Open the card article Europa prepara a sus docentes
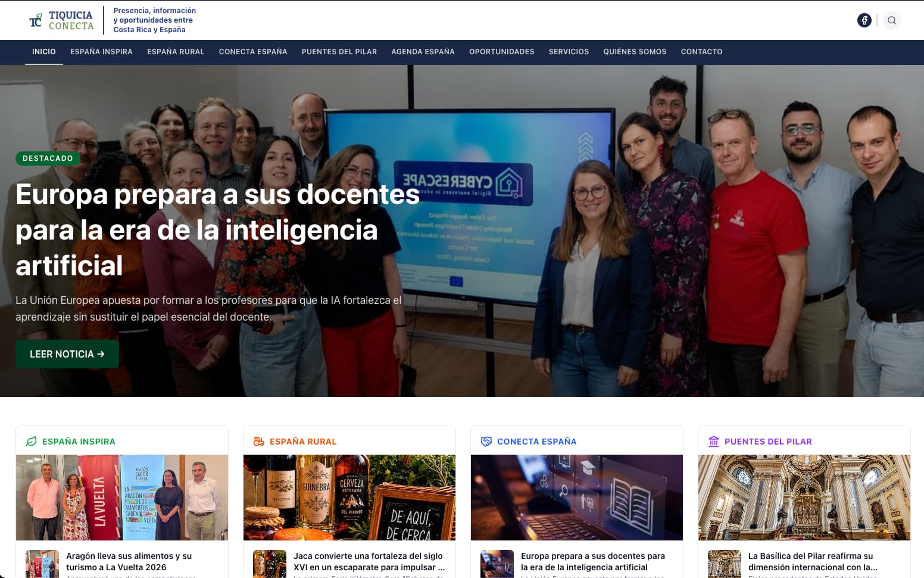 coord(593,561)
